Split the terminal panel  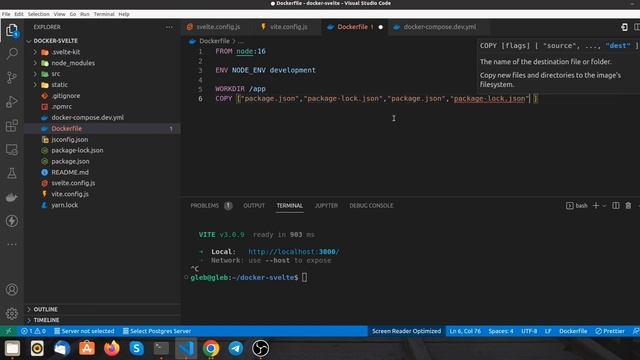616,205
